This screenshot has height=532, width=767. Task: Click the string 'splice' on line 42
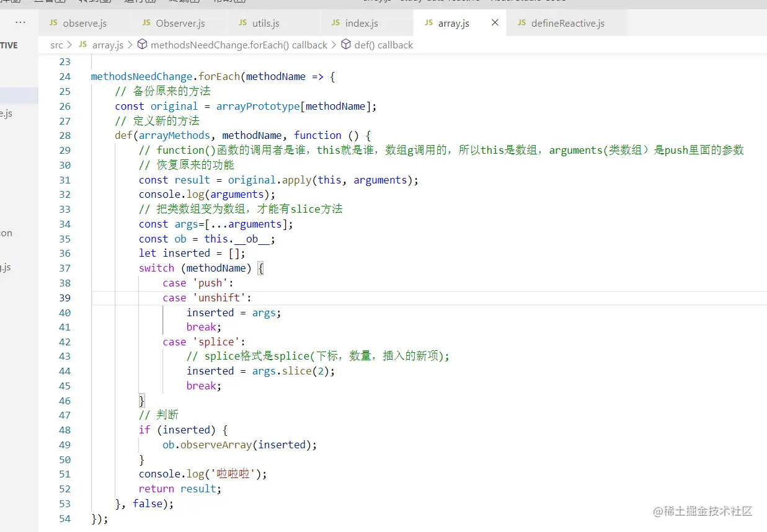pyautogui.click(x=216, y=342)
